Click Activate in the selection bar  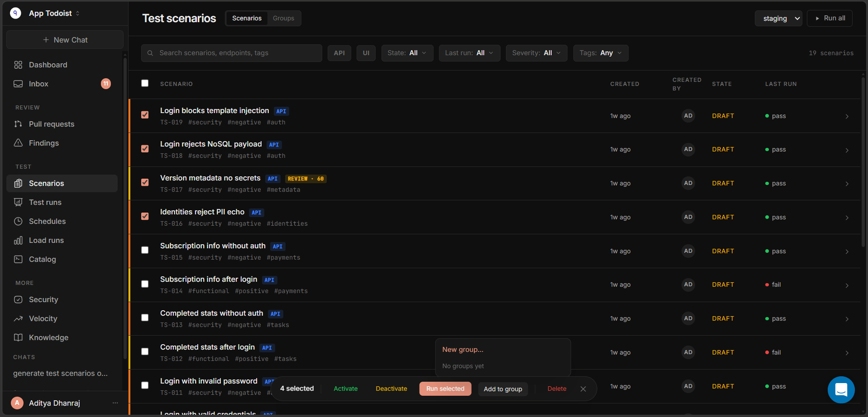click(345, 389)
